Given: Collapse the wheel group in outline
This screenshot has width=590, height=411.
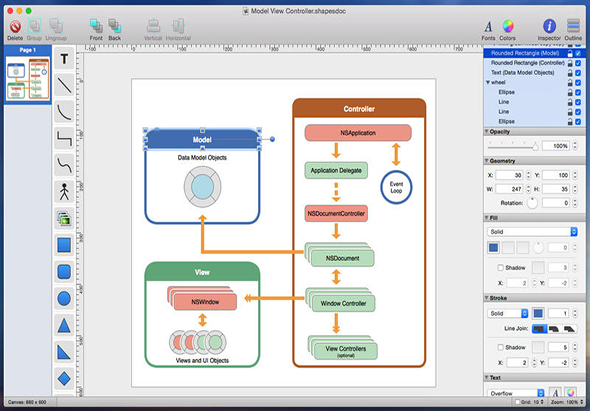Looking at the screenshot, I should (x=488, y=82).
